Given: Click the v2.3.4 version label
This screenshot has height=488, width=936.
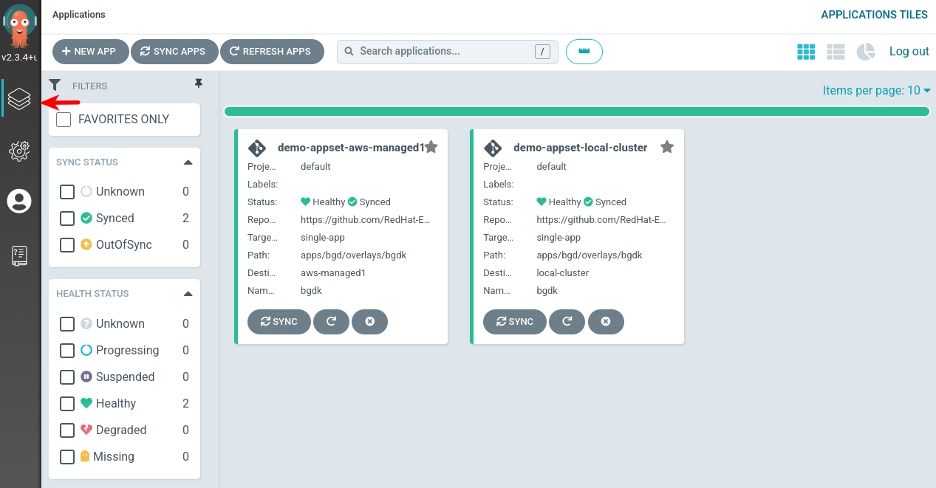Looking at the screenshot, I should point(19,58).
